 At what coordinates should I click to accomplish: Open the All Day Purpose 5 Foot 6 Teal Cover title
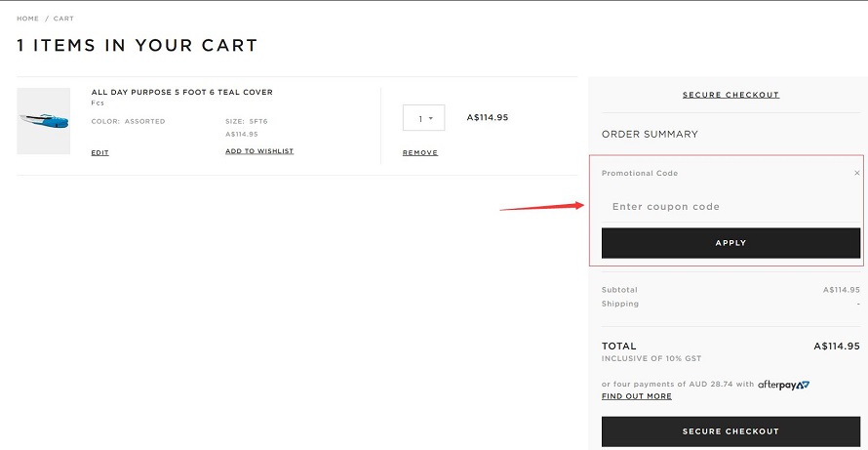point(182,92)
